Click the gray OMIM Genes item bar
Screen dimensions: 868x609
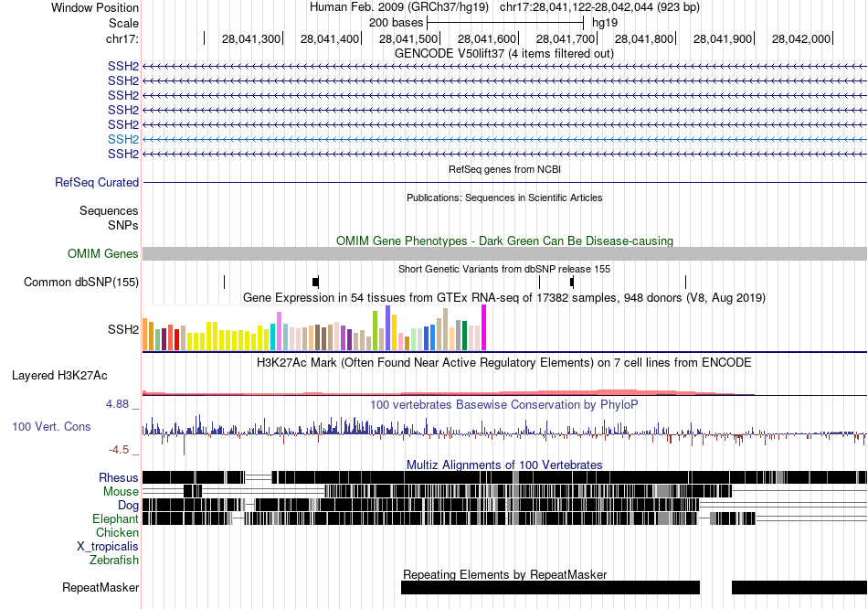tap(504, 254)
